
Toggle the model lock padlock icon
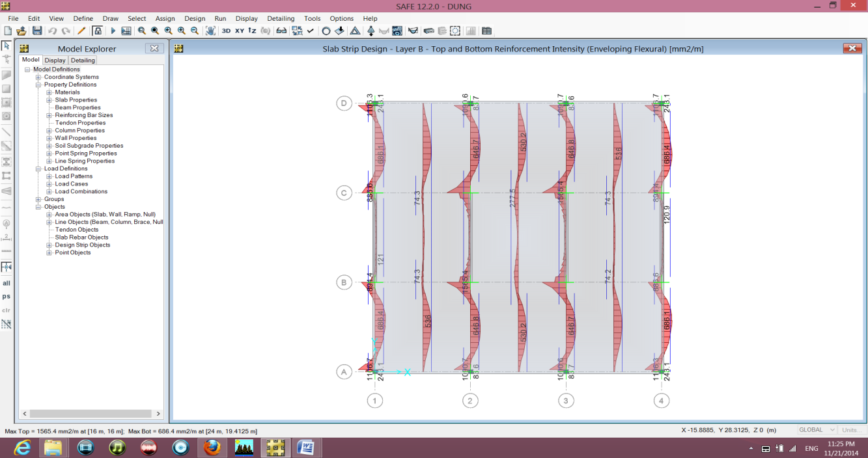pos(98,31)
